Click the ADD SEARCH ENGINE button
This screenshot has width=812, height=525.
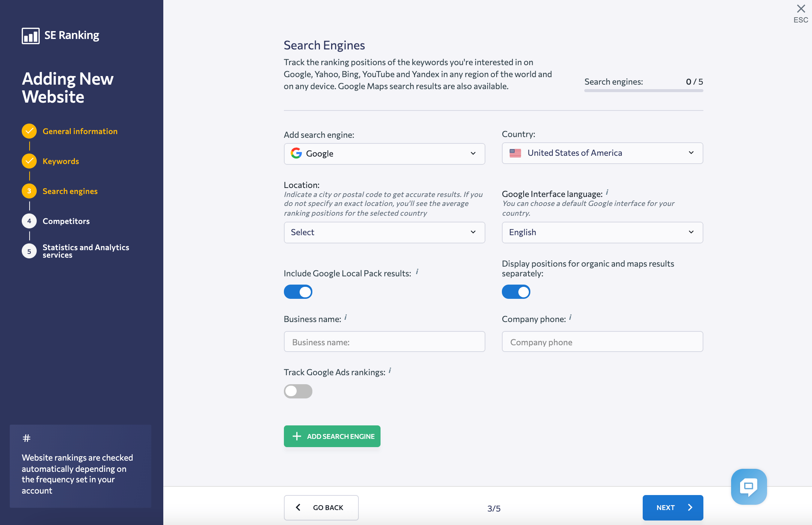click(332, 436)
